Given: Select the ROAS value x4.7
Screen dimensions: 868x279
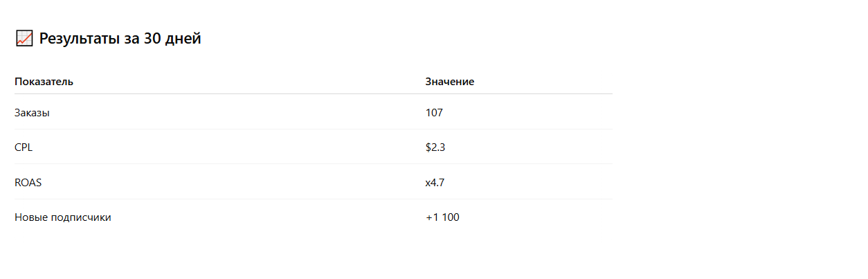Looking at the screenshot, I should click(435, 183).
